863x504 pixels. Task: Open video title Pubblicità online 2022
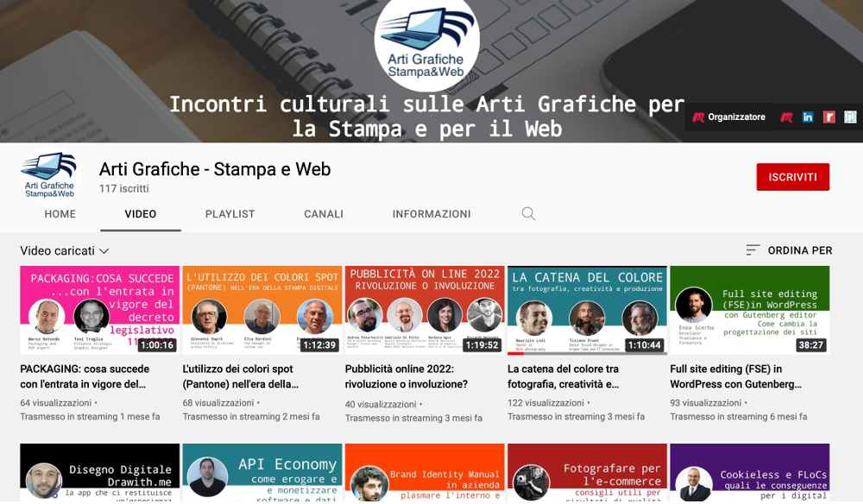(406, 376)
